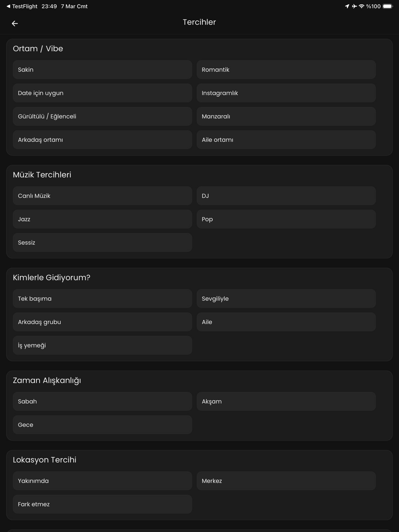This screenshot has height=532, width=399.
Task: Choose the Manzaralı option
Action: coord(286,116)
